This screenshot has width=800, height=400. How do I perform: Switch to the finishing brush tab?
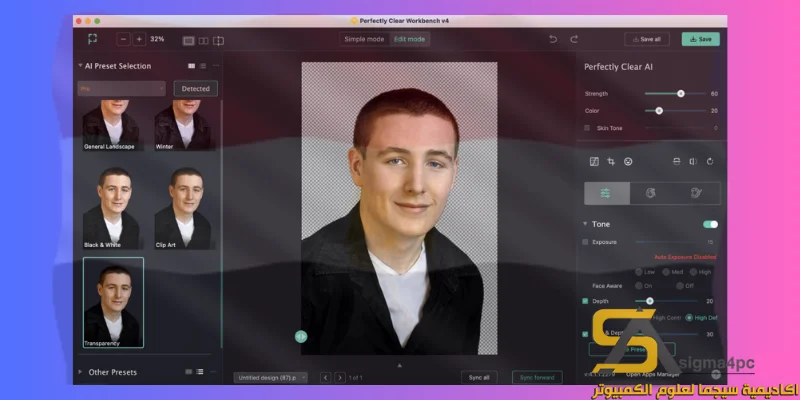(x=696, y=193)
